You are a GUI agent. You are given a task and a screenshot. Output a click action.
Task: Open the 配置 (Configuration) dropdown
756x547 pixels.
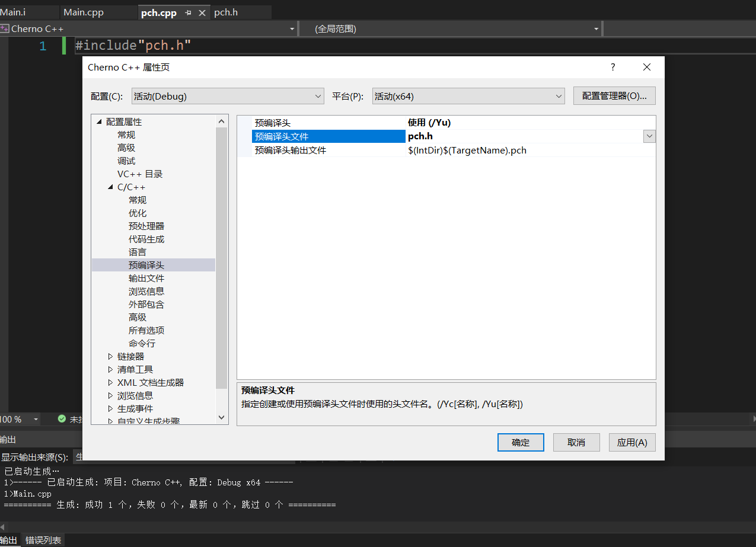click(x=228, y=96)
